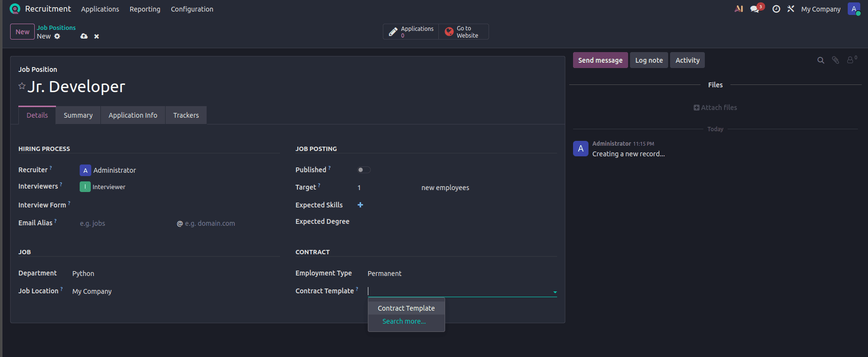Open the Job Location field showing My Company
Screen dimensions: 868x357
point(176,291)
